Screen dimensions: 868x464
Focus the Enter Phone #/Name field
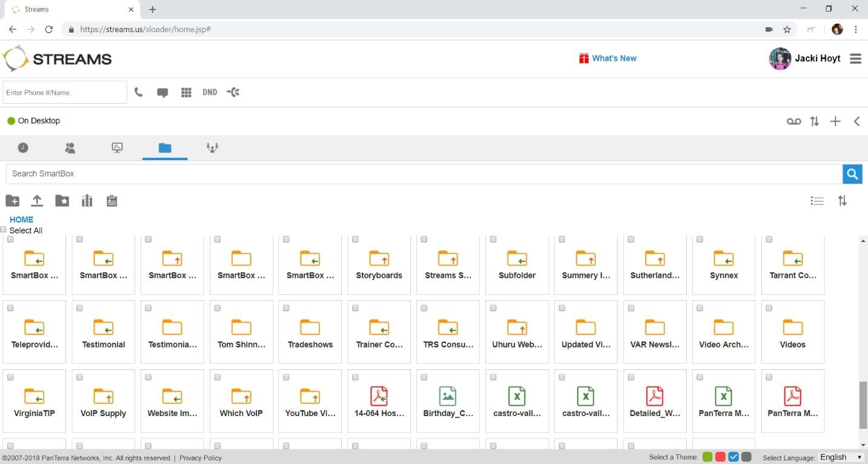(x=65, y=92)
